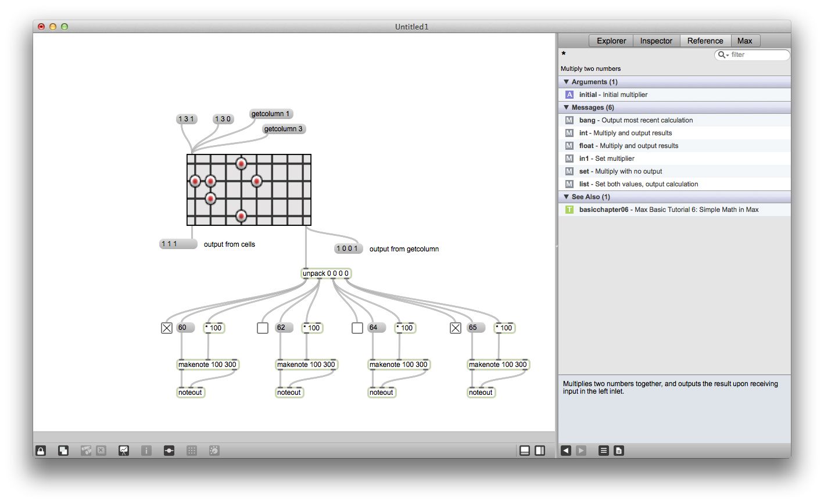This screenshot has width=824, height=504.
Task: Click a red cell in the matrix grid
Action: tap(241, 164)
